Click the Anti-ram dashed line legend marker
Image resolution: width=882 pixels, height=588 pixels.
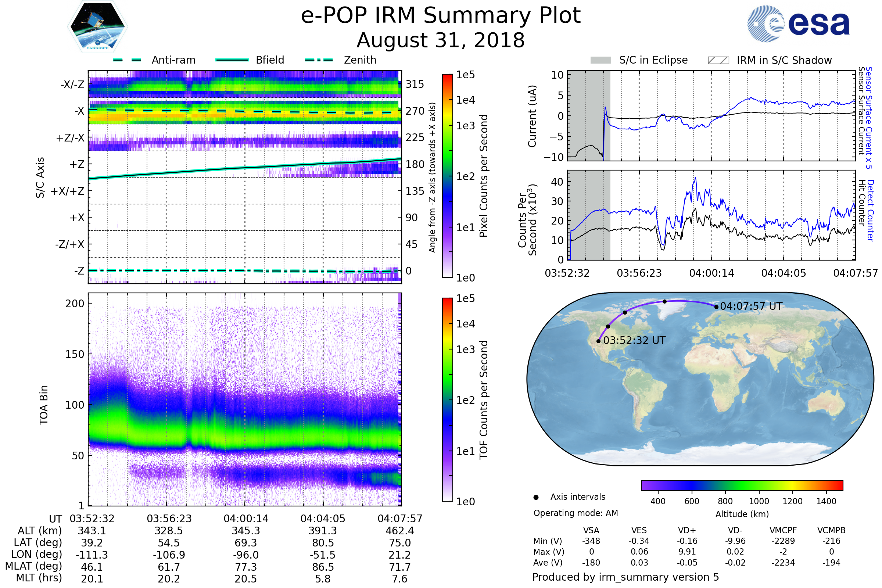(x=128, y=60)
